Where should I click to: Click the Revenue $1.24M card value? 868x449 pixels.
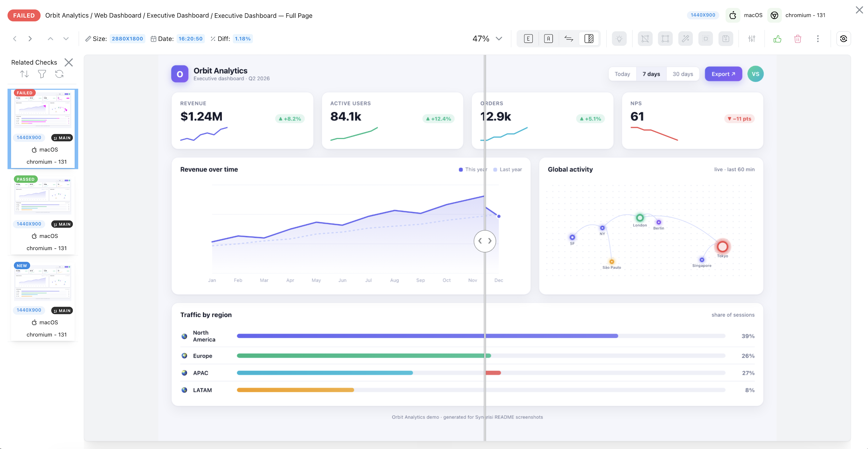click(x=201, y=116)
